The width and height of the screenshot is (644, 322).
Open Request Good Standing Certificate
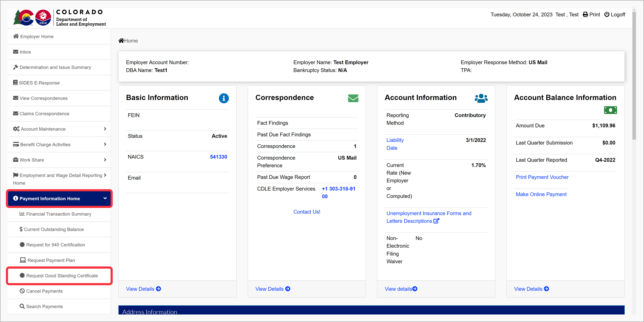pyautogui.click(x=62, y=276)
